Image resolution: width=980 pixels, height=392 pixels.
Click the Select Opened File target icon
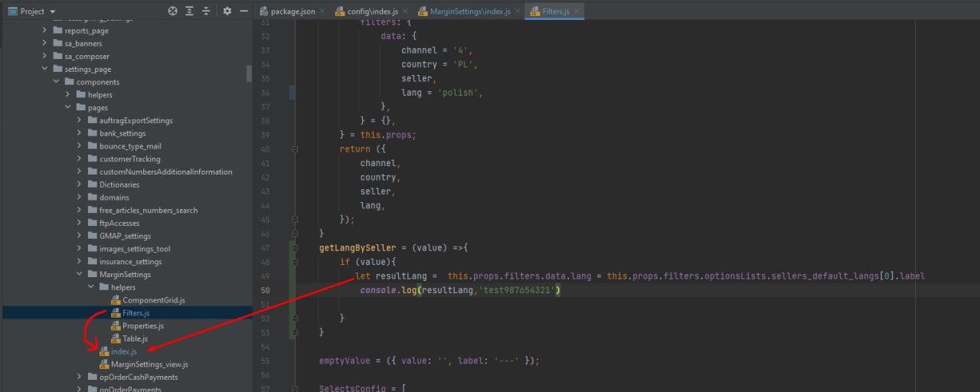point(172,11)
